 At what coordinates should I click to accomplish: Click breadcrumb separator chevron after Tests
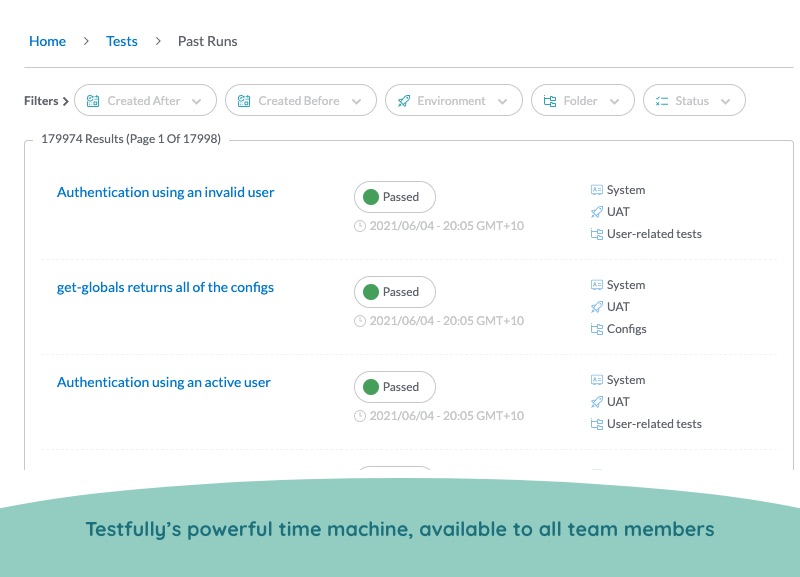pyautogui.click(x=158, y=41)
